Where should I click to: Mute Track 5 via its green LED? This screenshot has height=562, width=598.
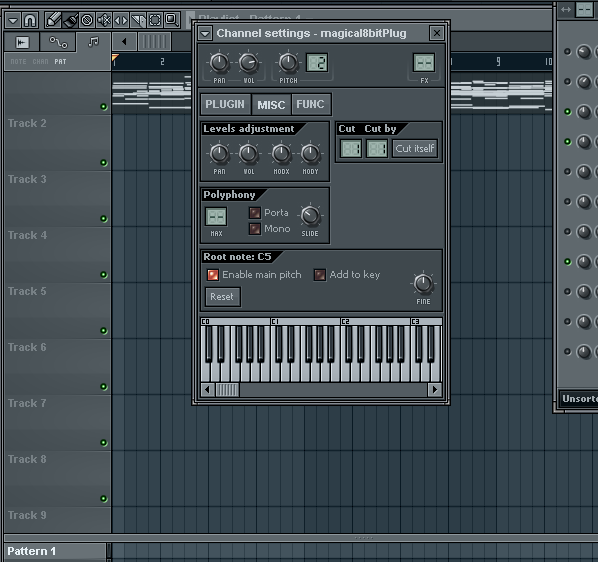[x=104, y=331]
